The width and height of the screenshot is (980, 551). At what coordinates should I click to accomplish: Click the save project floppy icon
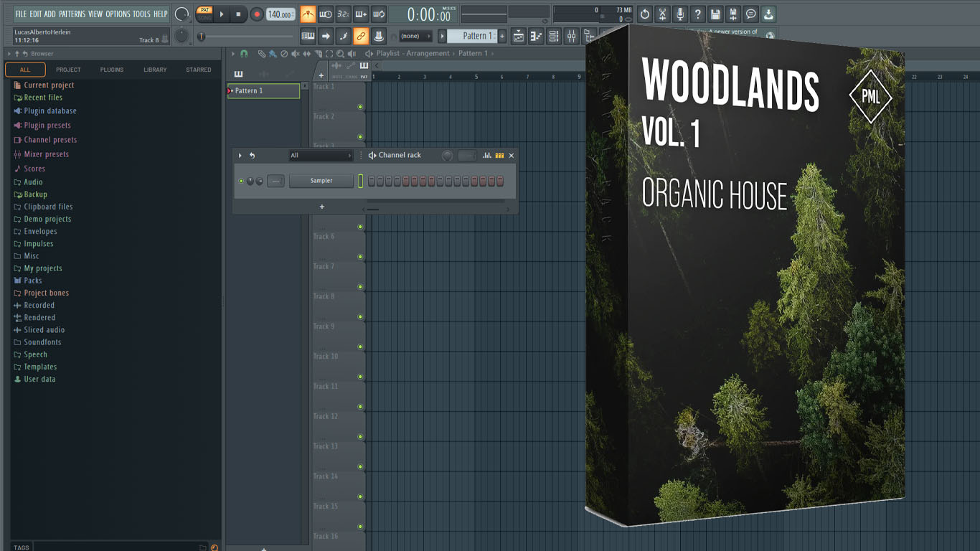coord(715,14)
